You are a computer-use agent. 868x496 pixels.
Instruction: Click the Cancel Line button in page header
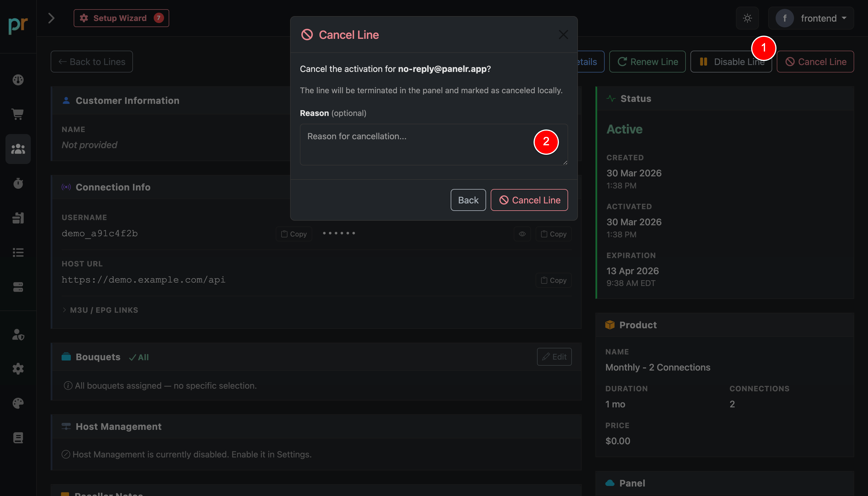point(815,62)
